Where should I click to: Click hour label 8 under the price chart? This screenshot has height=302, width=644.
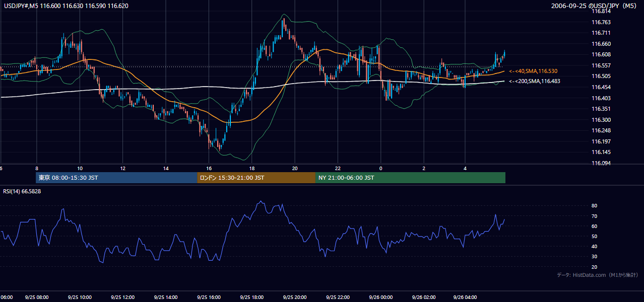[x=37, y=168]
